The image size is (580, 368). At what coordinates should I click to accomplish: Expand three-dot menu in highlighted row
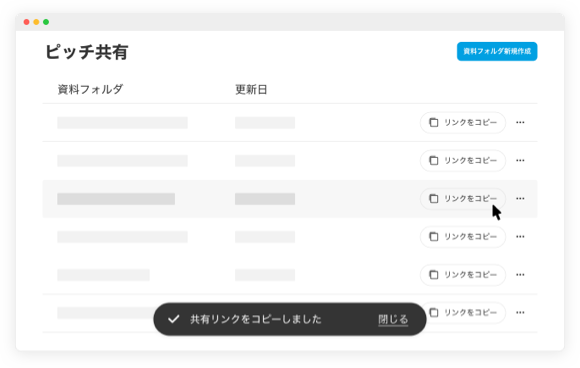tap(520, 199)
